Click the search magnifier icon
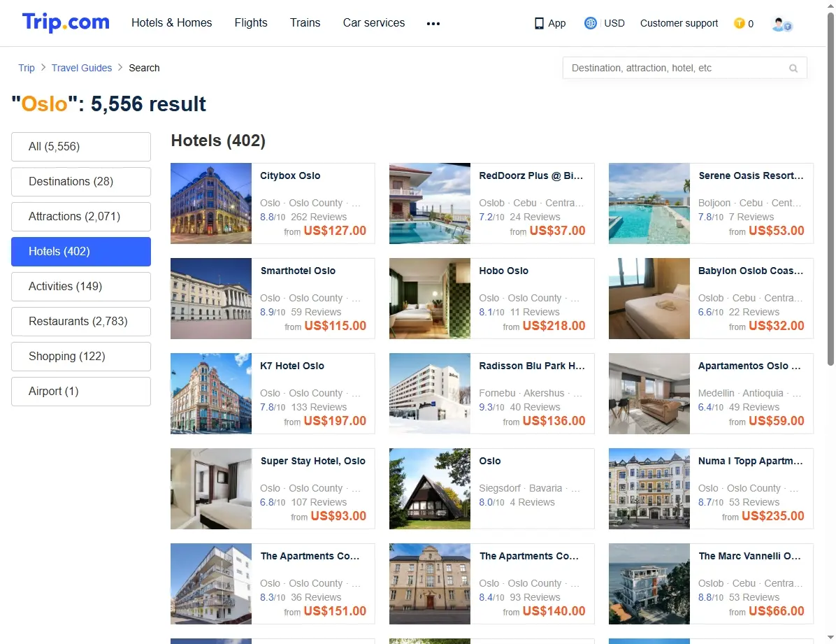Screen dimensions: 836x644 tap(793, 69)
